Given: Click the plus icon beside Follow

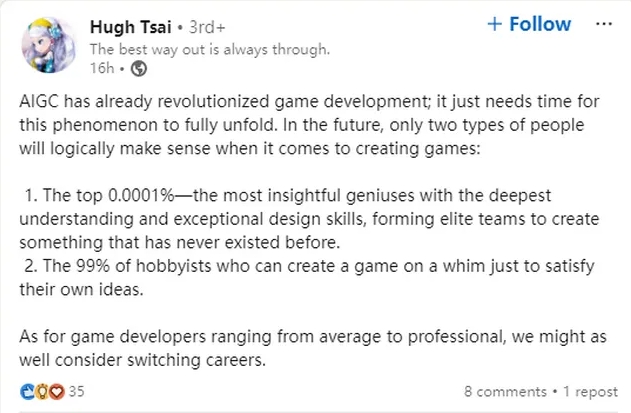Looking at the screenshot, I should point(495,25).
